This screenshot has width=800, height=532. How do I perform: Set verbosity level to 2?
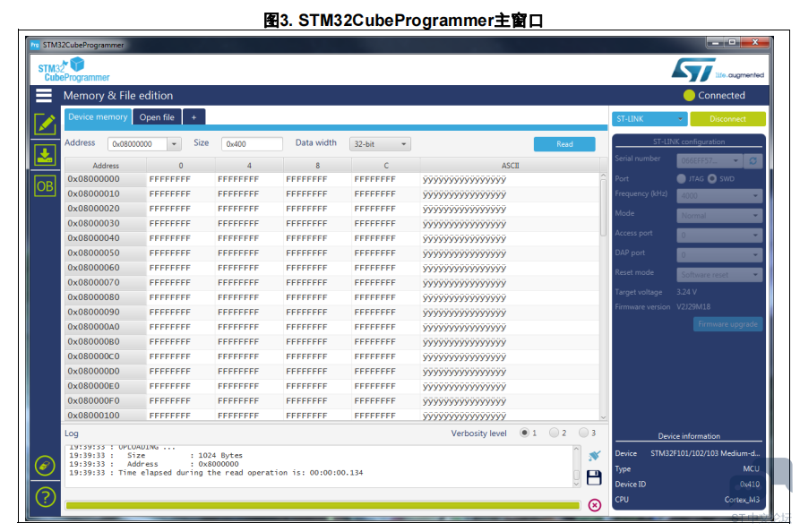(554, 433)
